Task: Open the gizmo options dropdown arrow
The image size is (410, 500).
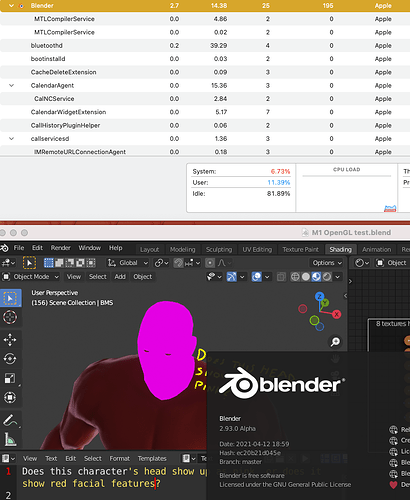Action: click(242, 277)
